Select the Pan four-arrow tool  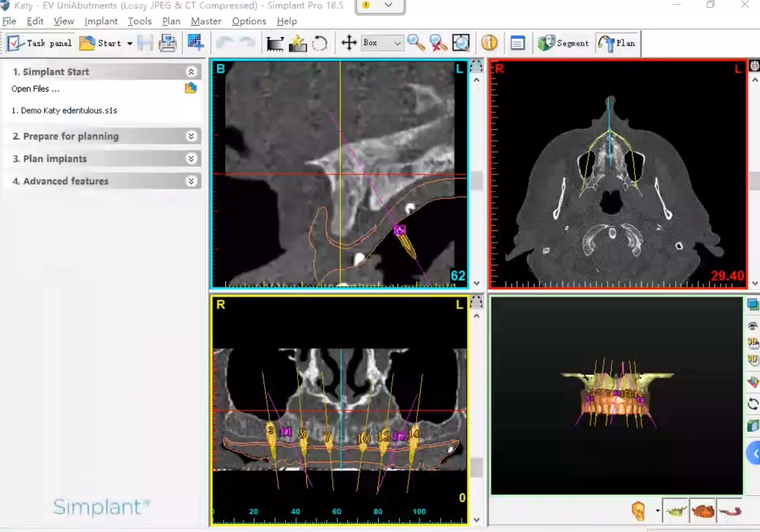pos(349,43)
